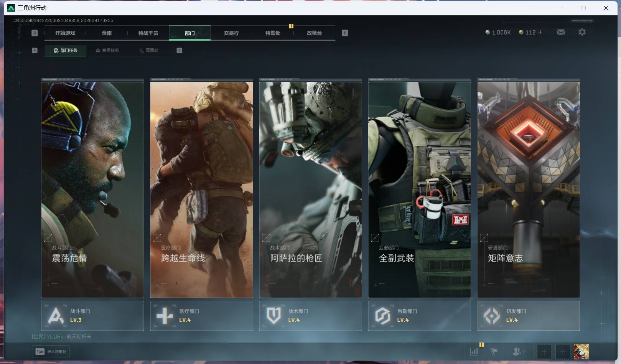Select the 部门 tab
The image size is (621, 364).
(189, 33)
